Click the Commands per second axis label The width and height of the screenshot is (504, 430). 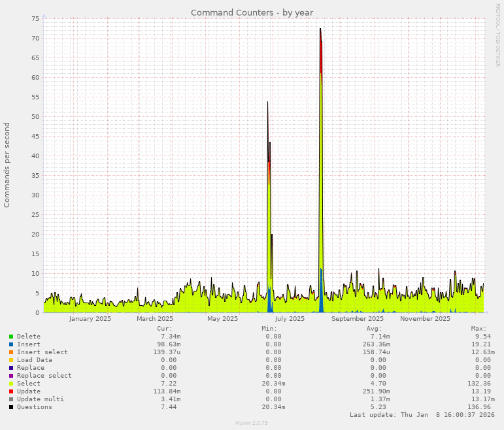(7, 165)
